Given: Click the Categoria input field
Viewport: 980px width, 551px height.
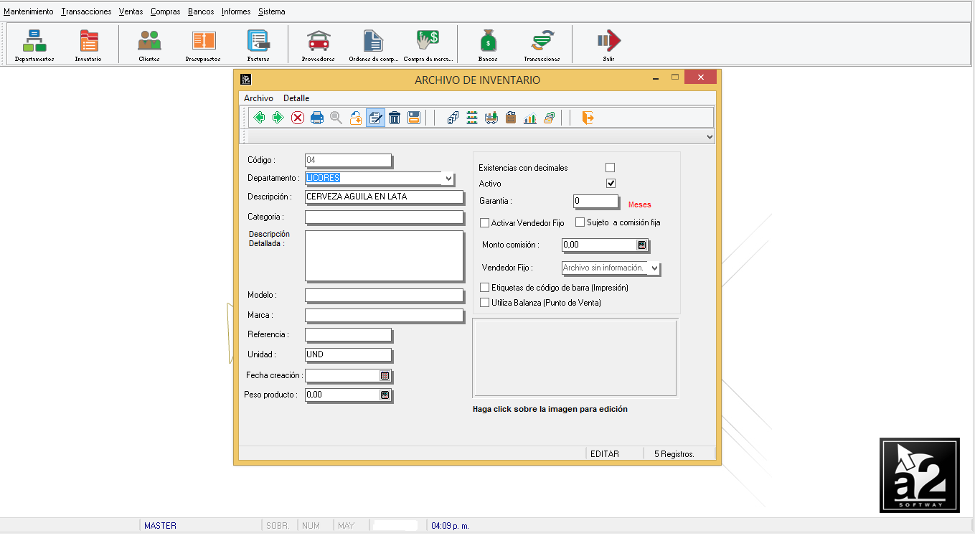Looking at the screenshot, I should point(385,217).
